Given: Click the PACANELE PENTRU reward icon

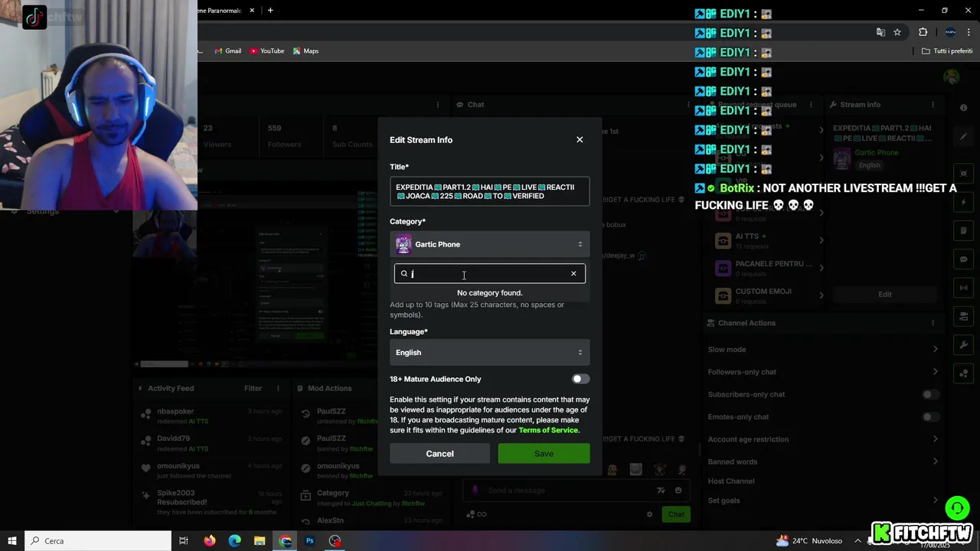Looking at the screenshot, I should coord(723,268).
